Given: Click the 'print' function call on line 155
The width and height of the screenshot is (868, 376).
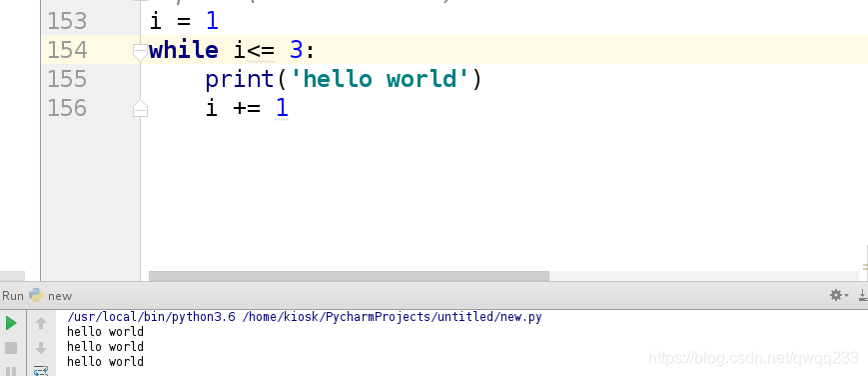Looking at the screenshot, I should (240, 79).
